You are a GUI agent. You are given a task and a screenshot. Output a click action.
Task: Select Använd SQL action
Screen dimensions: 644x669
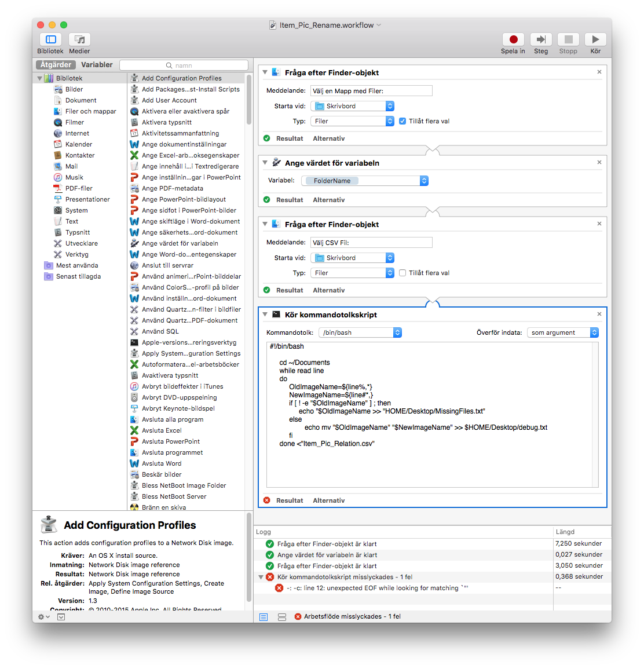[x=160, y=331]
